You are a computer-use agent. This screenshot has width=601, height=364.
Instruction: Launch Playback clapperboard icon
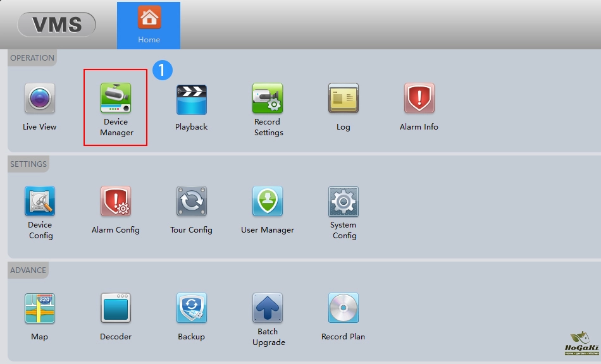(192, 99)
